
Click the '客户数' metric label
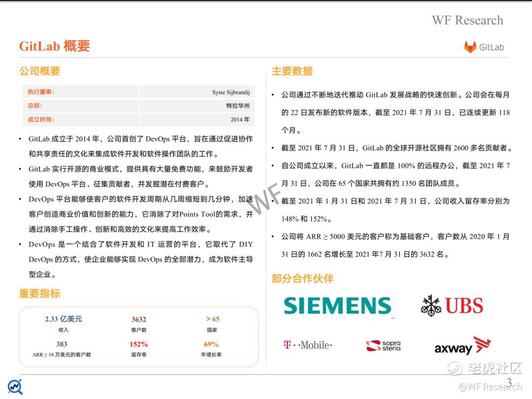click(139, 330)
